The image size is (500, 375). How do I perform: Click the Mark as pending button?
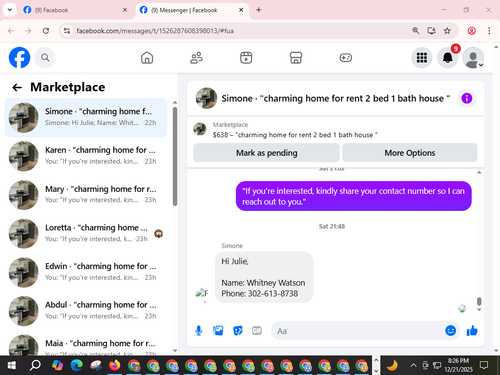(x=267, y=153)
